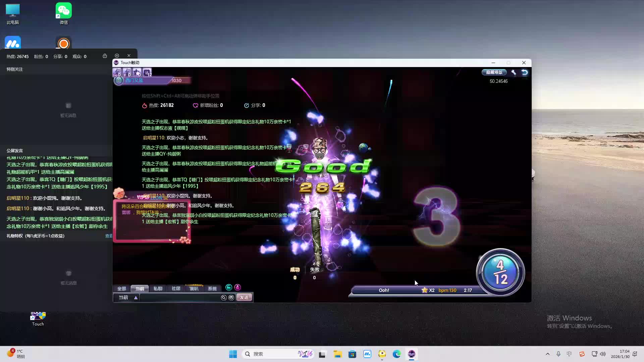Expand the 当前 channel selector arrow
The height and width of the screenshot is (362, 644).
click(136, 298)
